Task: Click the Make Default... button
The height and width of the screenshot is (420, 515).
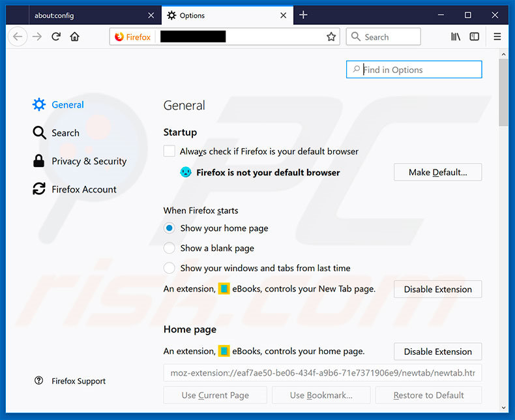Action: 438,172
